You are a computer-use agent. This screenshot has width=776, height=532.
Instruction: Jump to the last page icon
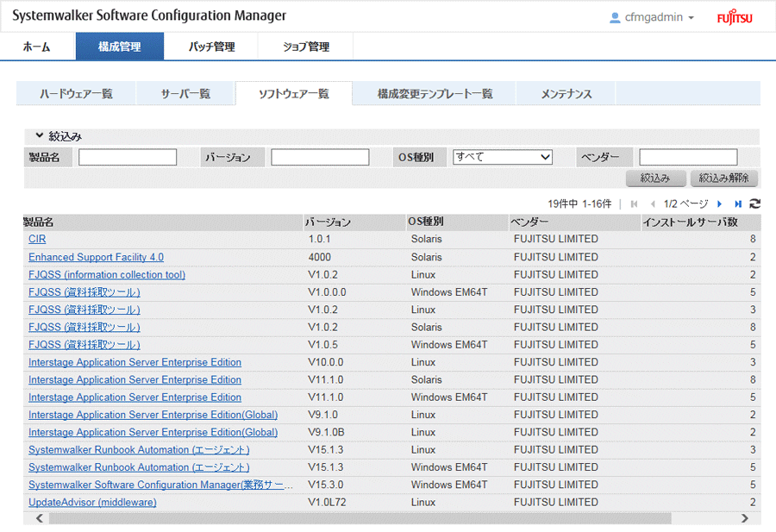click(x=738, y=203)
